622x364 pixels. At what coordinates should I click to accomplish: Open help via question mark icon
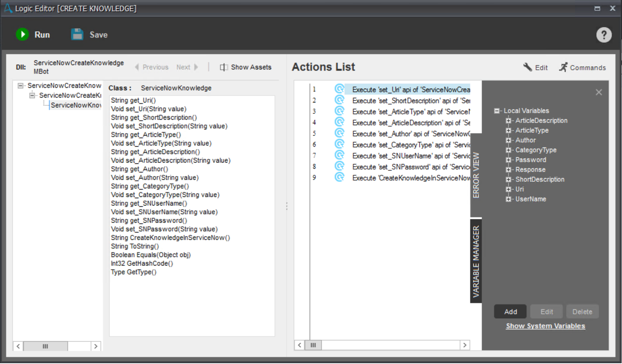pyautogui.click(x=604, y=35)
